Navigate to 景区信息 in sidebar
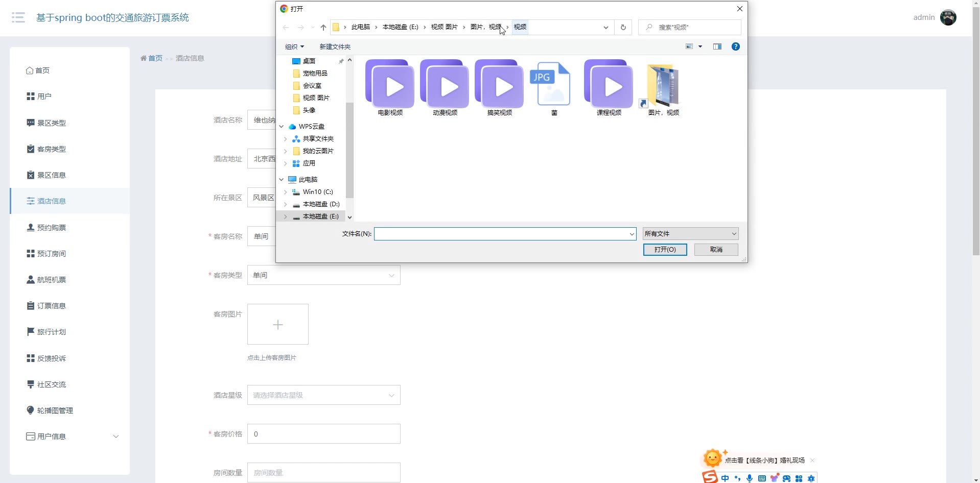Screen dimensions: 980x483 click(x=69, y=175)
